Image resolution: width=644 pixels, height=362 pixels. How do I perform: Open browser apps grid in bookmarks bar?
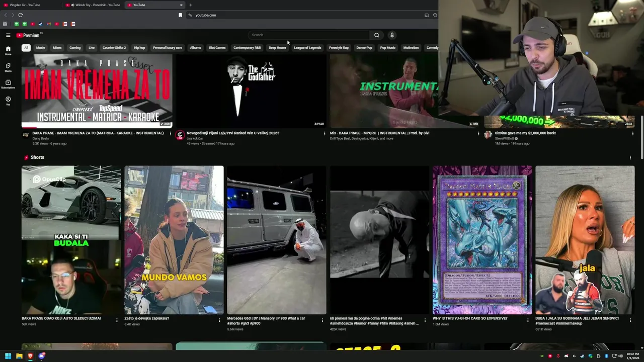[x=5, y=24]
